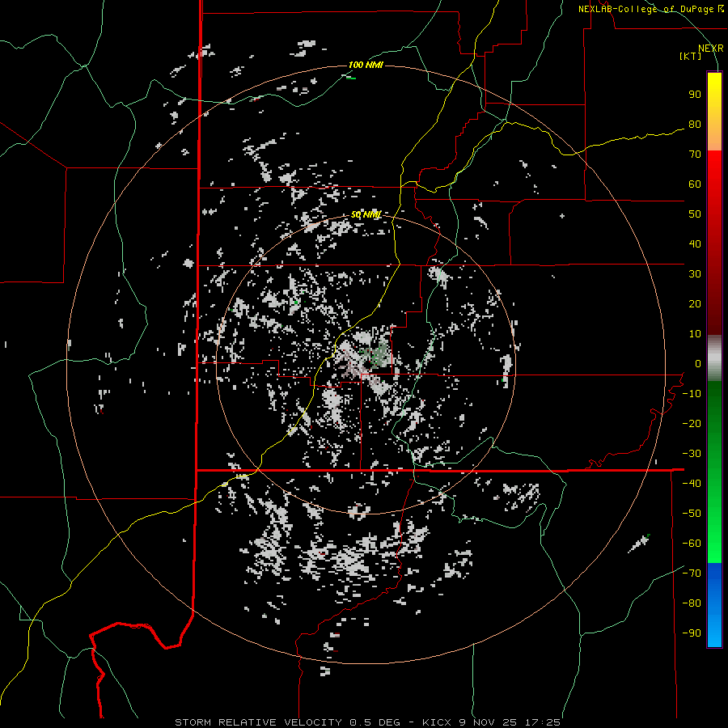Image resolution: width=728 pixels, height=728 pixels.
Task: Click the -80 value on velocity scale
Action: point(692,603)
